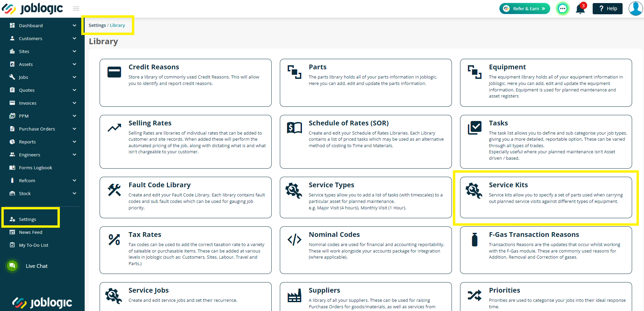Click the Refer & Earn button
Viewport: 644px width, 311px height.
pyautogui.click(x=525, y=8)
